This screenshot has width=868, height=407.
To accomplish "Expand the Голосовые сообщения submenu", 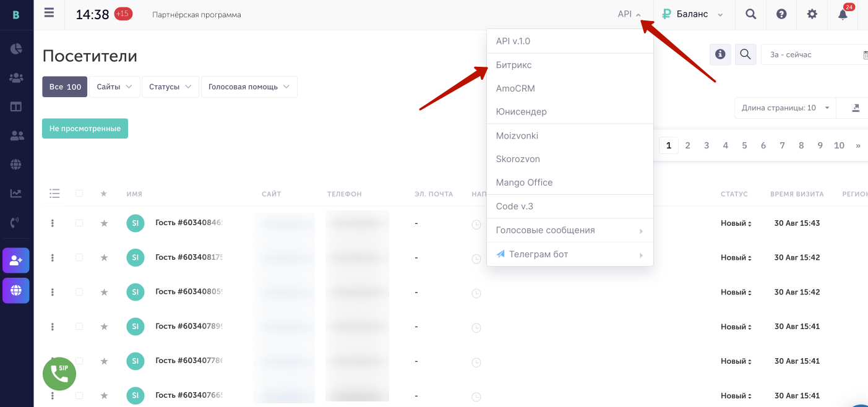I will click(570, 230).
